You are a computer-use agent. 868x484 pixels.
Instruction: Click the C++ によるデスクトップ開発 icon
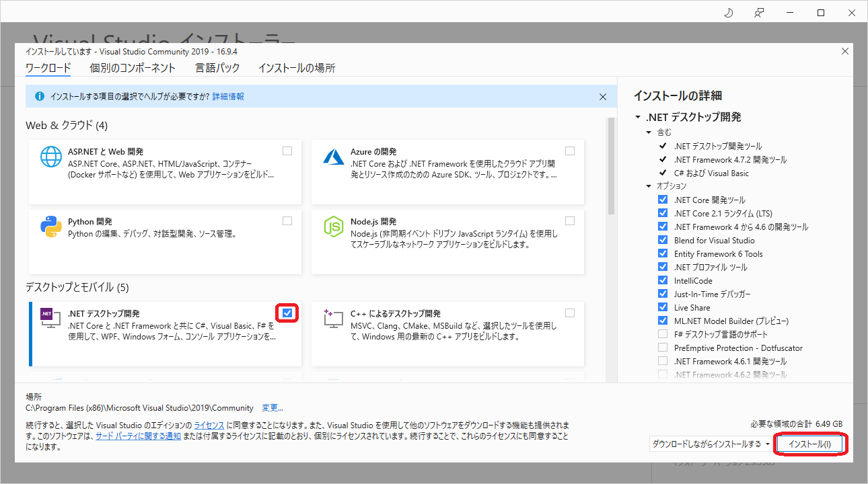333,318
